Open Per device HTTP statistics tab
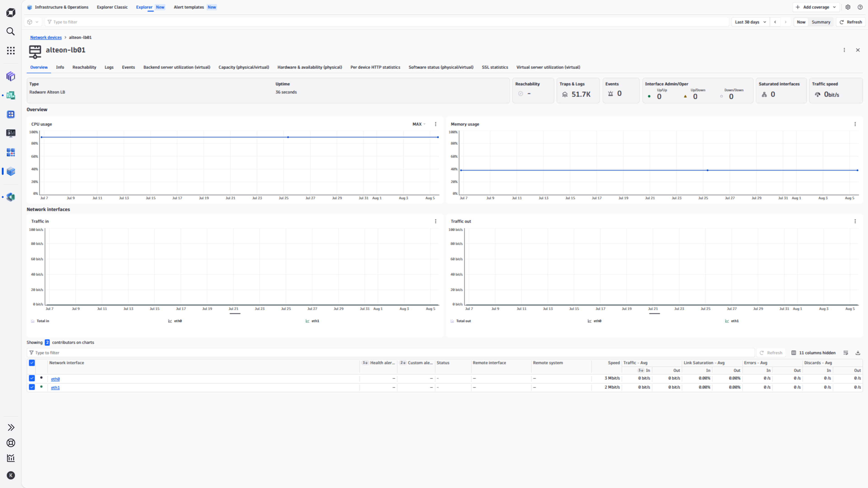 tap(375, 67)
